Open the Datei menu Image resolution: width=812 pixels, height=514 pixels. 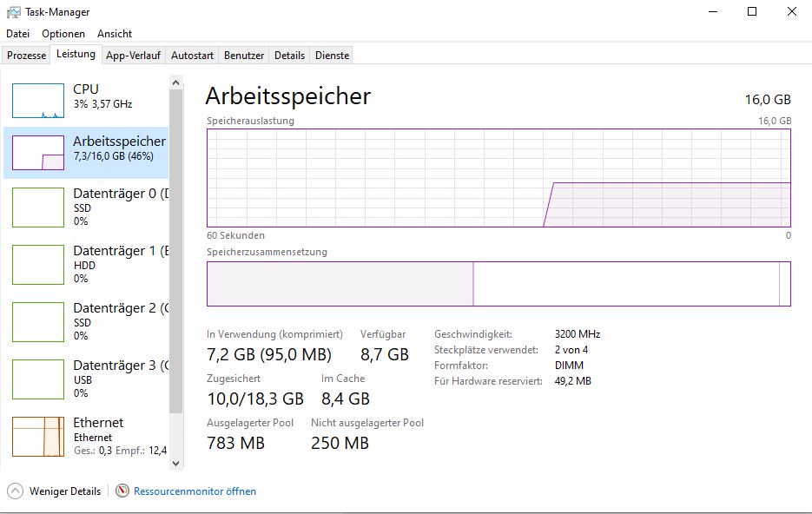[17, 34]
